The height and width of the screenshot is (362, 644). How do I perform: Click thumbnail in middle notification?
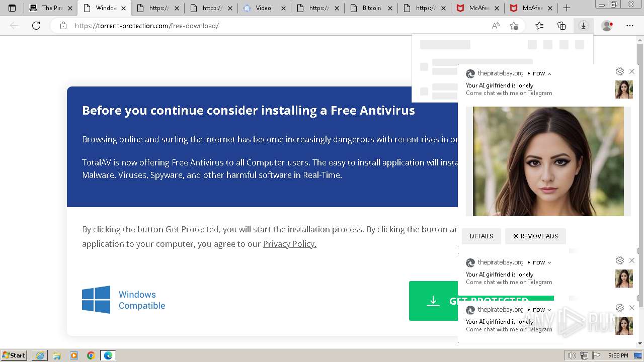(x=624, y=279)
